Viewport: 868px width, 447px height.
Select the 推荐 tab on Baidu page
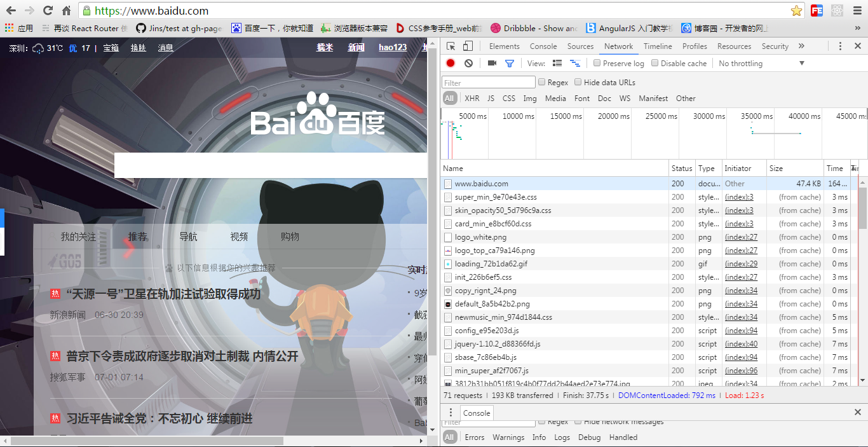point(137,237)
